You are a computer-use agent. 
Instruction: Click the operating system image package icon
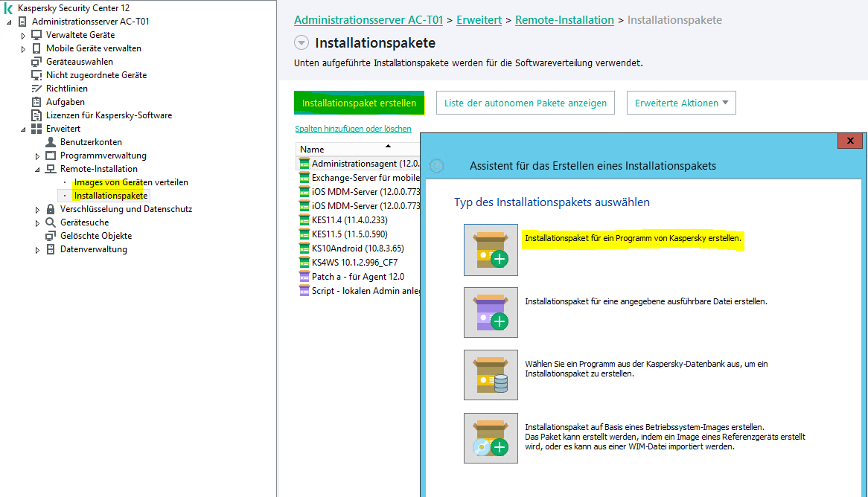click(x=491, y=438)
